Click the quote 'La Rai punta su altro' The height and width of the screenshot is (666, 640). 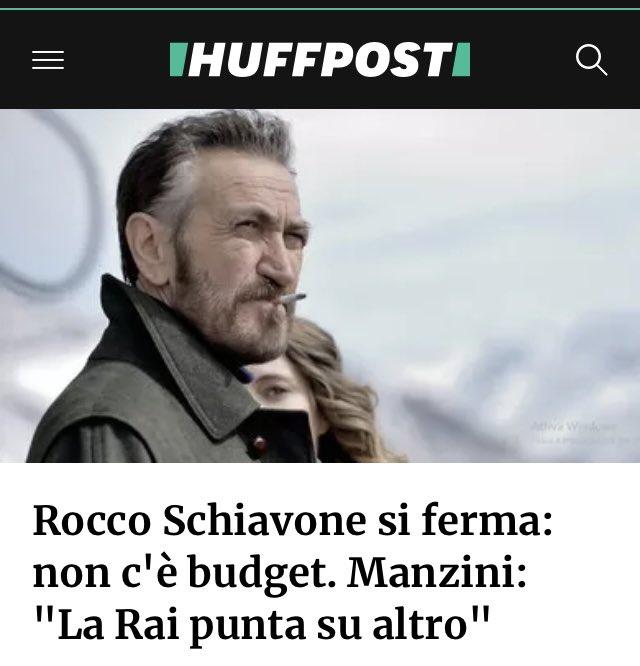(x=261, y=625)
